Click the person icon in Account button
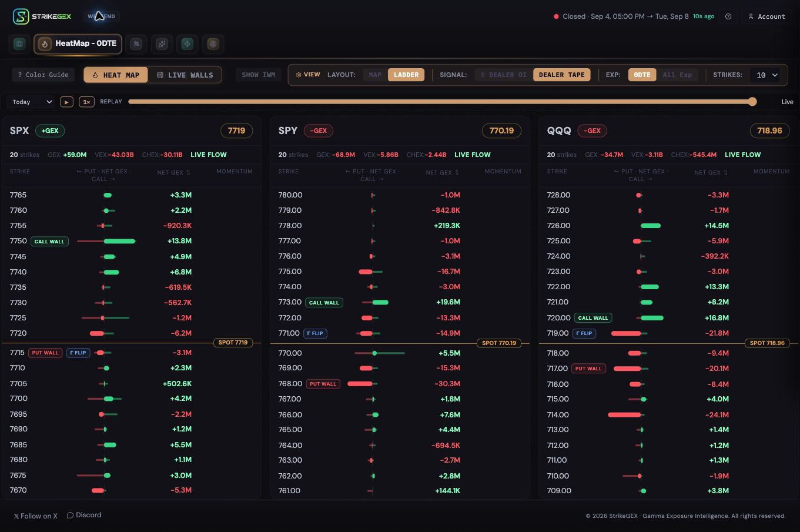The height and width of the screenshot is (532, 800). tap(751, 16)
